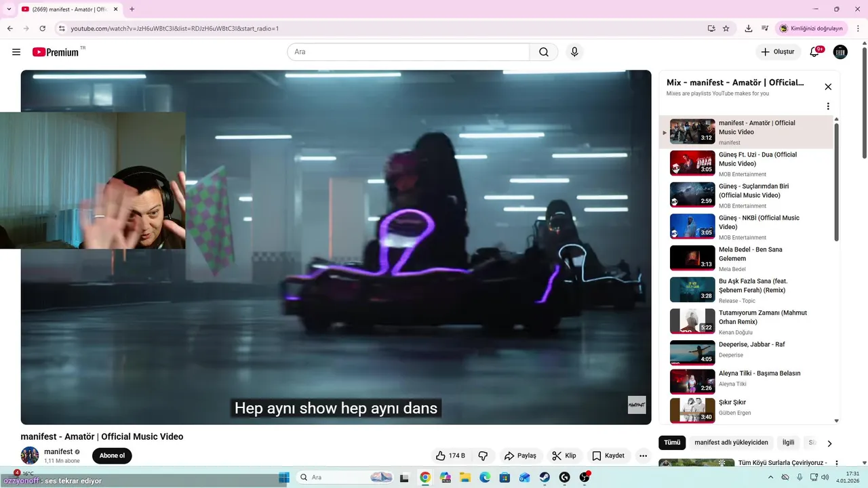Bookmark page with star icon
Image resolution: width=868 pixels, height=488 pixels.
tap(726, 28)
